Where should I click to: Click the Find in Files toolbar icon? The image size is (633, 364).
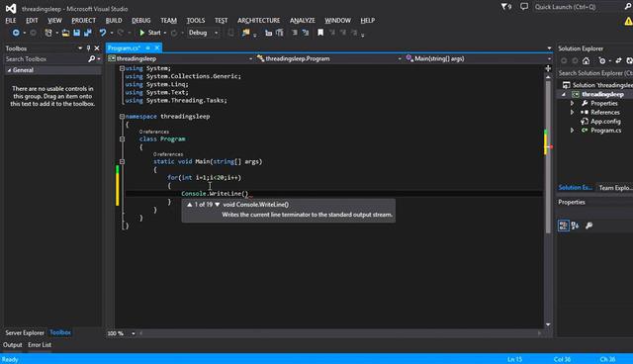tap(245, 33)
